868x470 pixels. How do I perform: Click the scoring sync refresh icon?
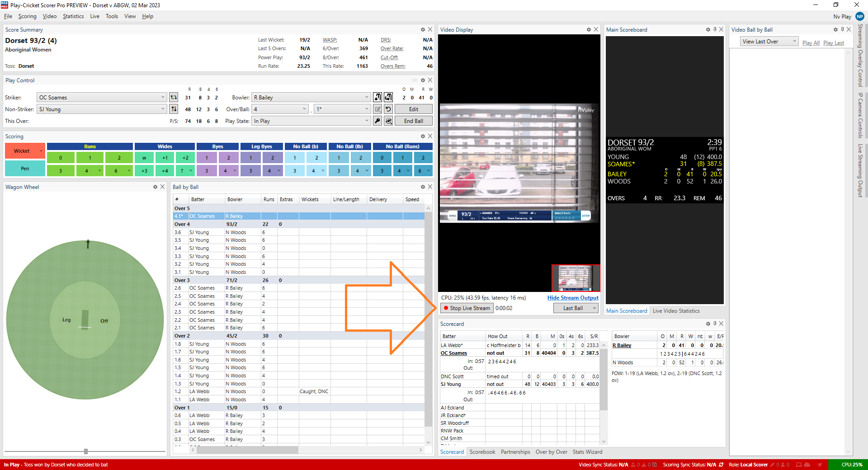point(721,465)
